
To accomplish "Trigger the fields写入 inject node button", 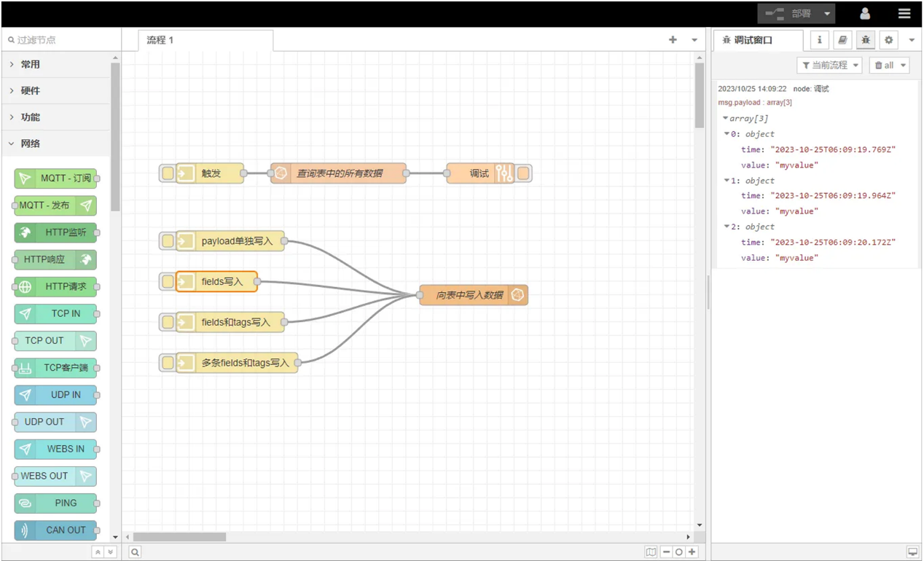I will (168, 281).
